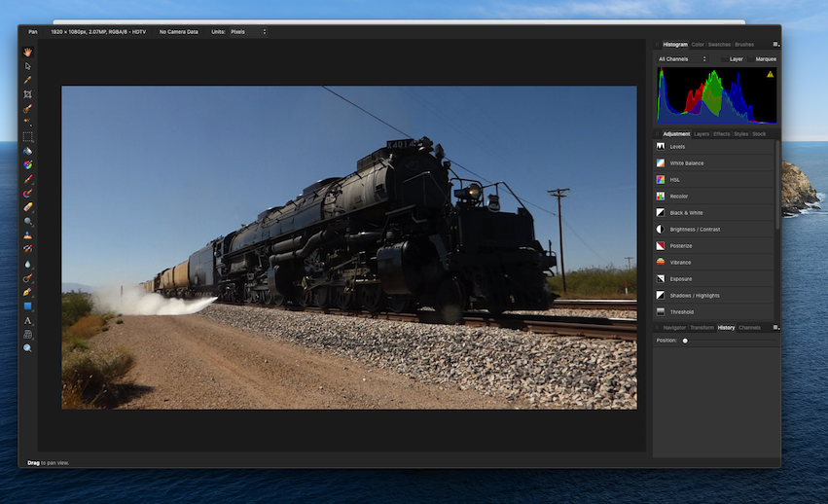Click the 'Drag to pan view' status hint
This screenshot has height=504, width=828.
[x=48, y=463]
